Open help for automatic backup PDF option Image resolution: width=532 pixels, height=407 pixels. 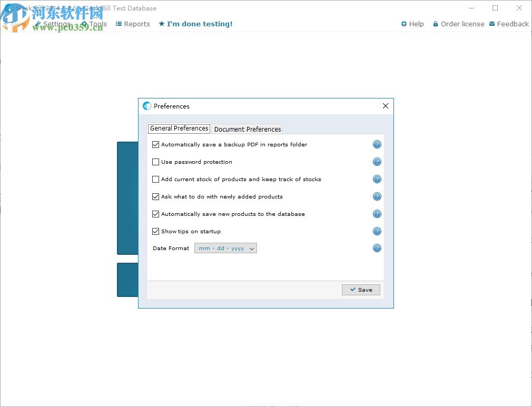point(377,144)
